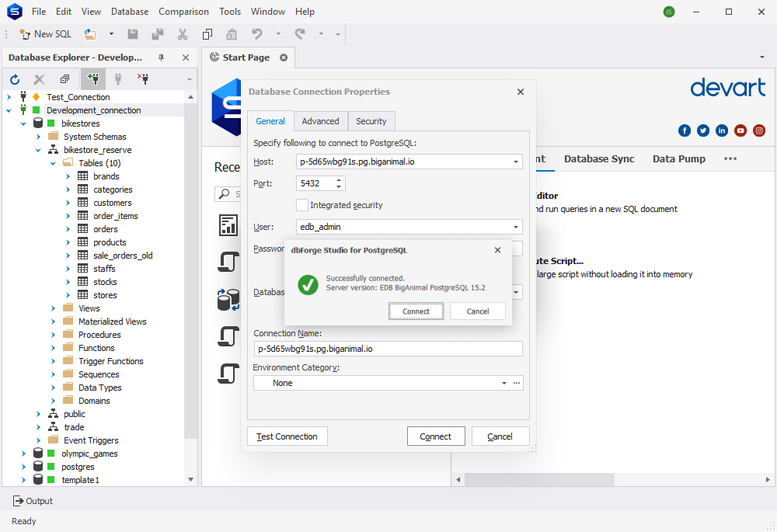Click the three-dots overflow on Start Page tabs
Image resolution: width=777 pixels, height=532 pixels.
tap(730, 158)
